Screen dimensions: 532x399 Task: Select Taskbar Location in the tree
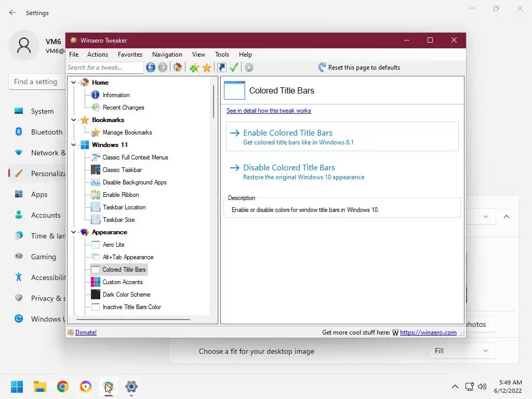tap(124, 207)
